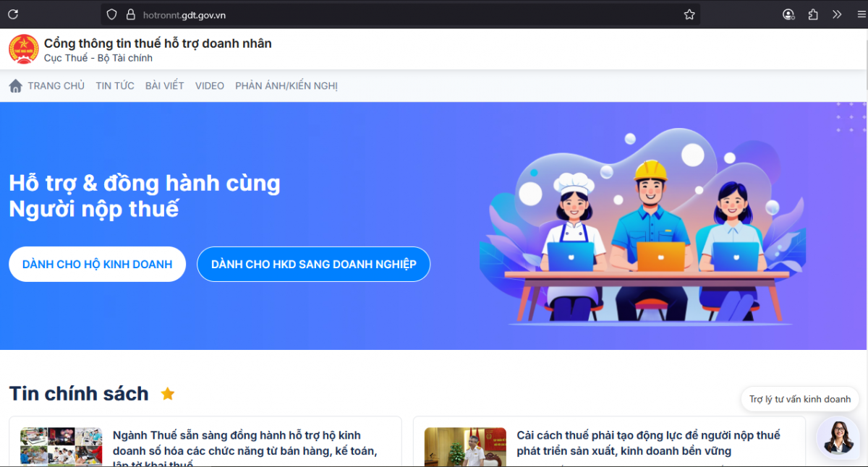This screenshot has width=868, height=467.
Task: Open the TIN TỨC menu item
Action: (114, 85)
